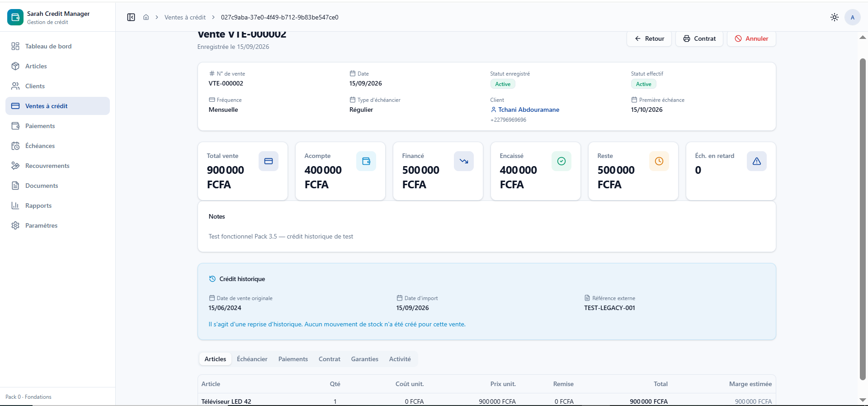The width and height of the screenshot is (868, 406).
Task: Select the Garanties tab
Action: (365, 359)
